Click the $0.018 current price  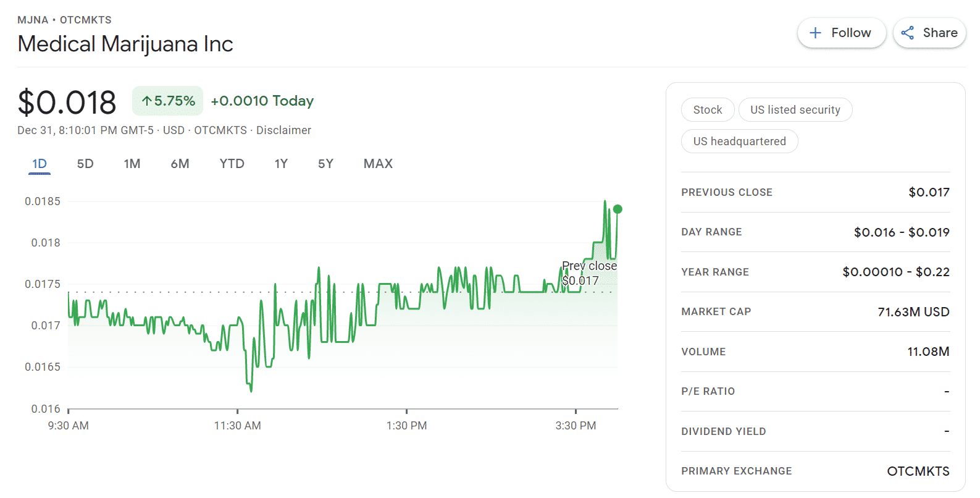click(67, 102)
